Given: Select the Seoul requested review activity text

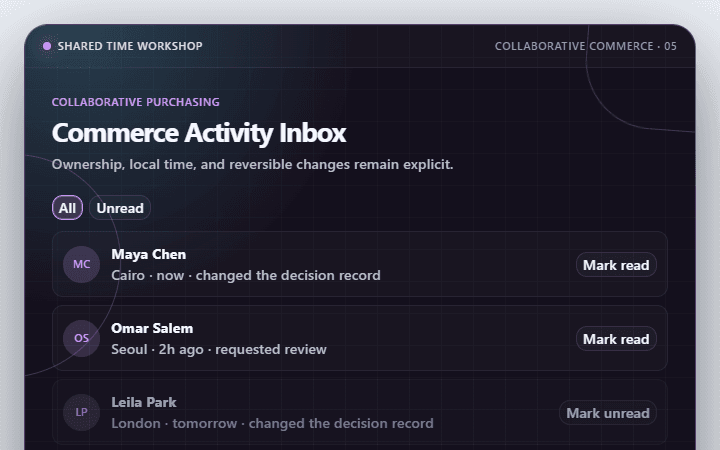Looking at the screenshot, I should click(219, 349).
